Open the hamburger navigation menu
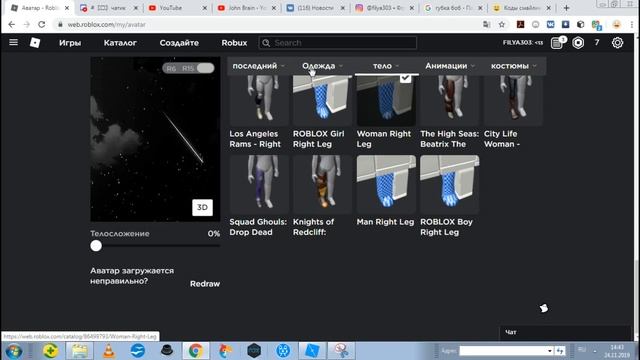This screenshot has height=360, width=640. pos(13,42)
